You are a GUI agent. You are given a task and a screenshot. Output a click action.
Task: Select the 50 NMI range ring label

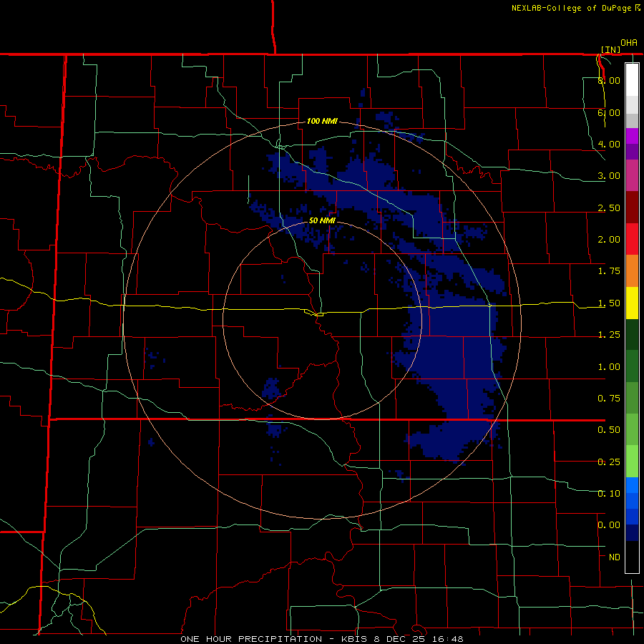[x=322, y=221]
